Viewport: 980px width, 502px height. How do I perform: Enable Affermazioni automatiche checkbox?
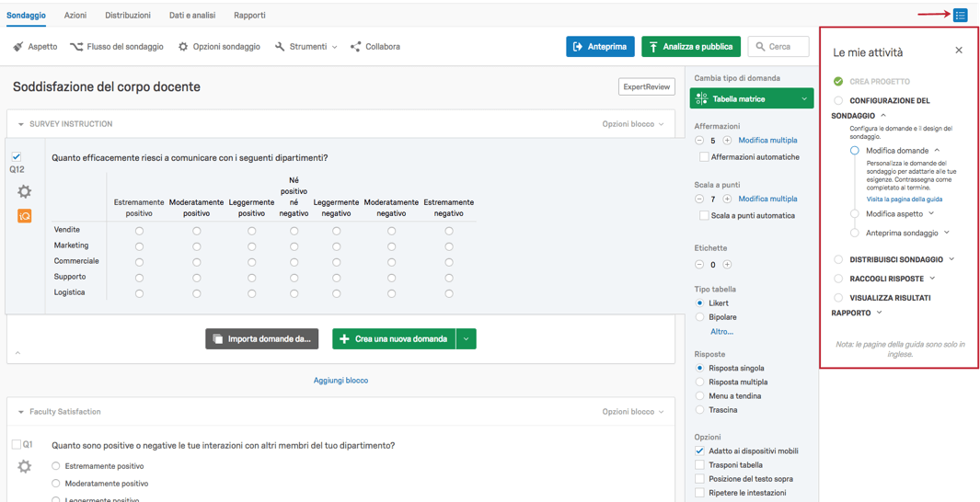click(x=704, y=157)
